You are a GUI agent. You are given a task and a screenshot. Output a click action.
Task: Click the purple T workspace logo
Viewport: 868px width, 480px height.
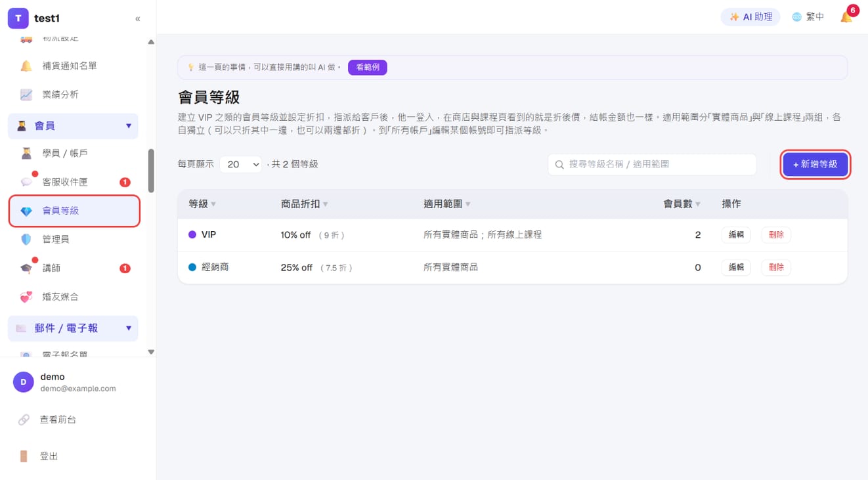click(18, 18)
